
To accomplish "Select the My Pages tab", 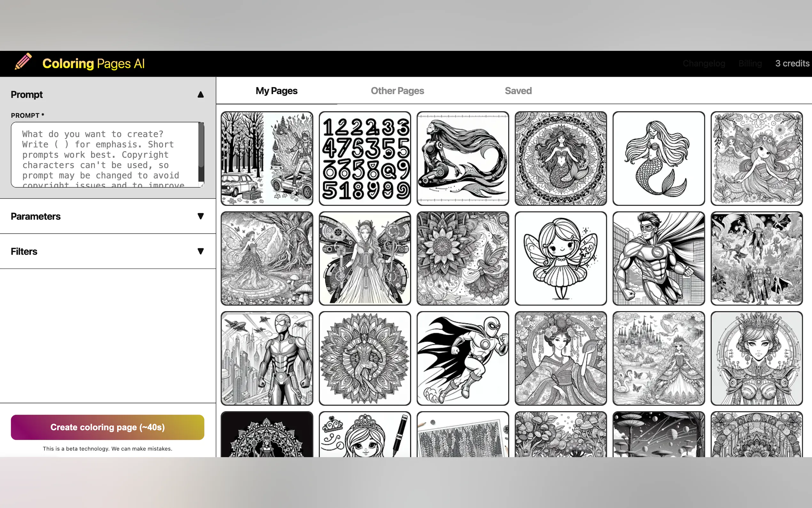I will pyautogui.click(x=276, y=91).
